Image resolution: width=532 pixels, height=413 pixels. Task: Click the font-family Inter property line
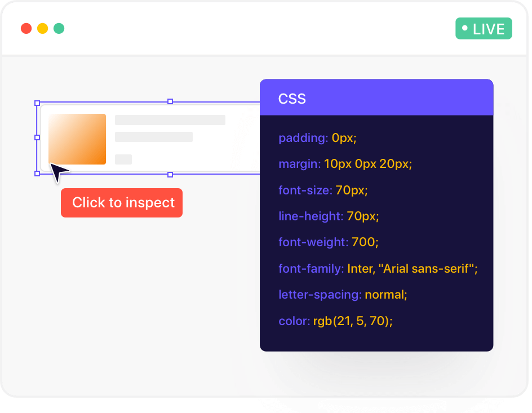378,269
